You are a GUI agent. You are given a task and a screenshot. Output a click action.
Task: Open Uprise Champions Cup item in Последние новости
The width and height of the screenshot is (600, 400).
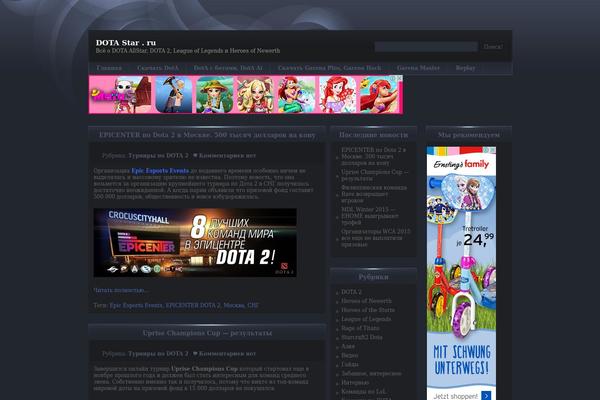(375, 175)
